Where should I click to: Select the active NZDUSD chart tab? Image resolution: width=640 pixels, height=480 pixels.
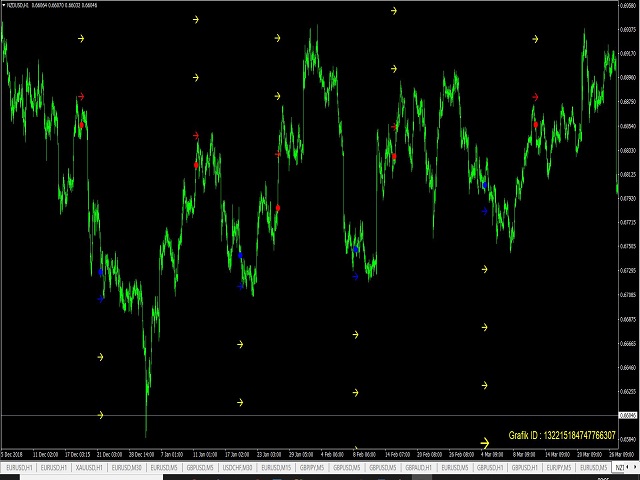[620, 467]
